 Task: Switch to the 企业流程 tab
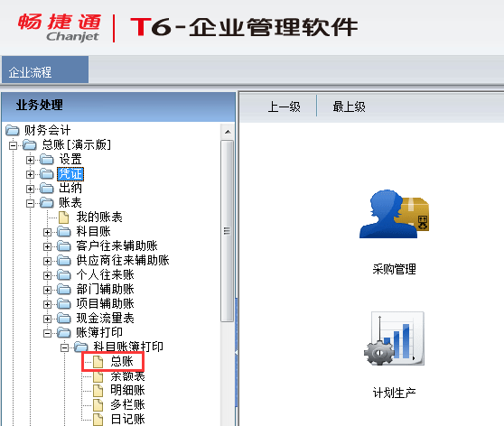click(x=45, y=69)
